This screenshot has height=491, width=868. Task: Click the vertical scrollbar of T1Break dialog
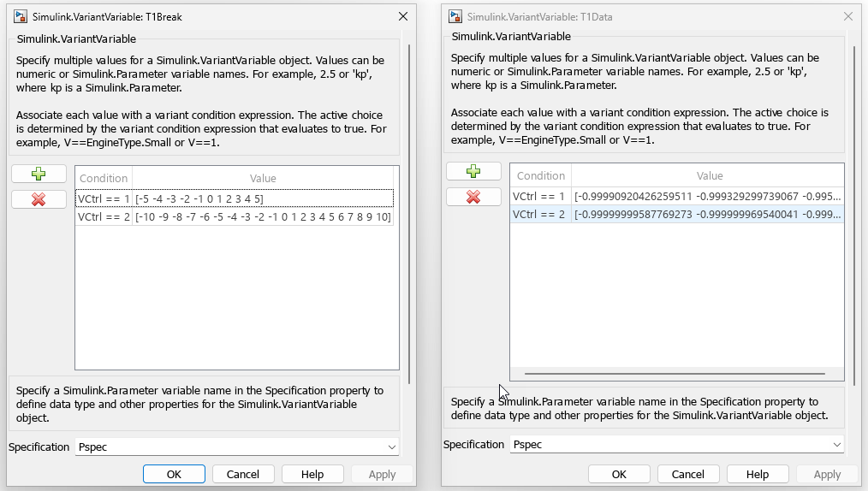click(409, 214)
